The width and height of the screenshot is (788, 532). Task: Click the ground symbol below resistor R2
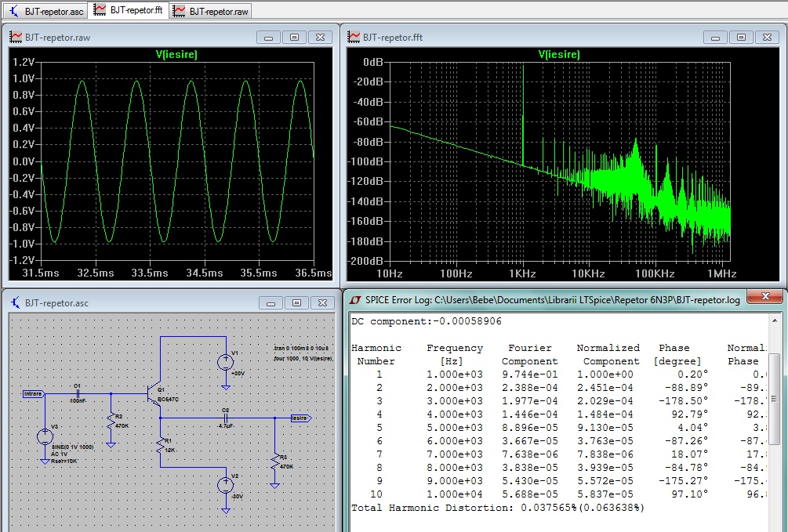111,445
